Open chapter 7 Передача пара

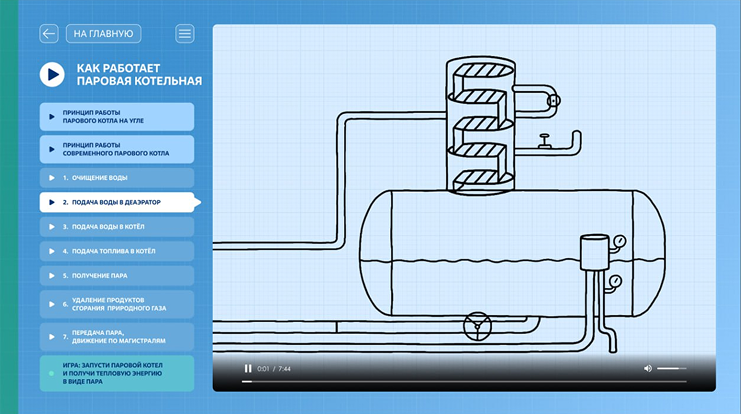117,337
